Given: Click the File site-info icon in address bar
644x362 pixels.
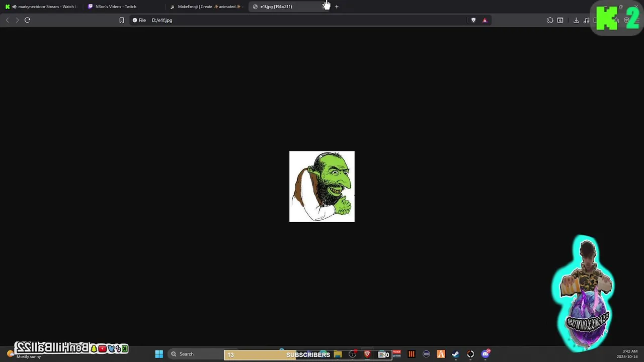Looking at the screenshot, I should point(139,20).
